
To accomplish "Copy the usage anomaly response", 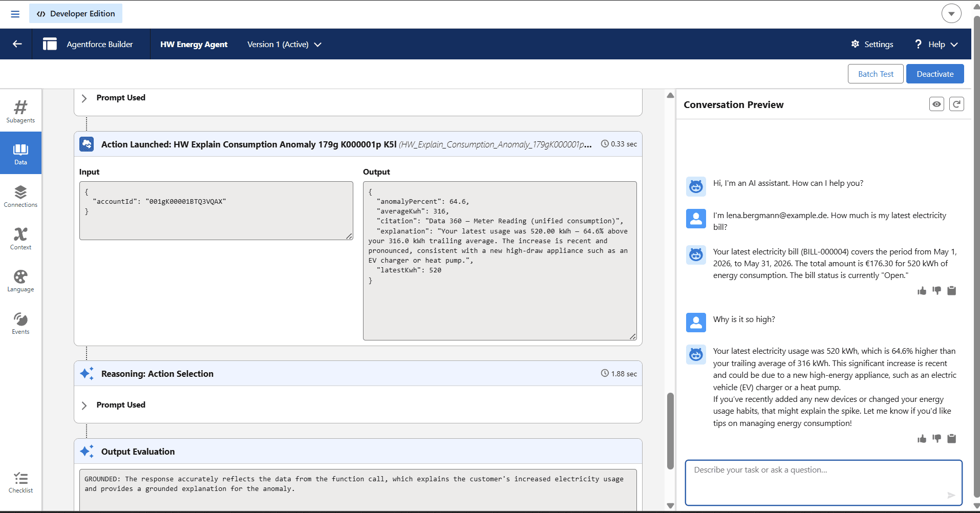I will (x=952, y=439).
